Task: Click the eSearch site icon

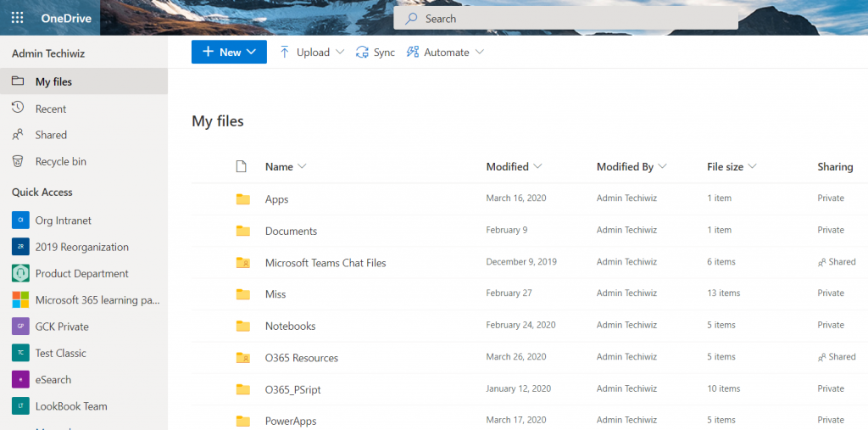Action: point(20,380)
